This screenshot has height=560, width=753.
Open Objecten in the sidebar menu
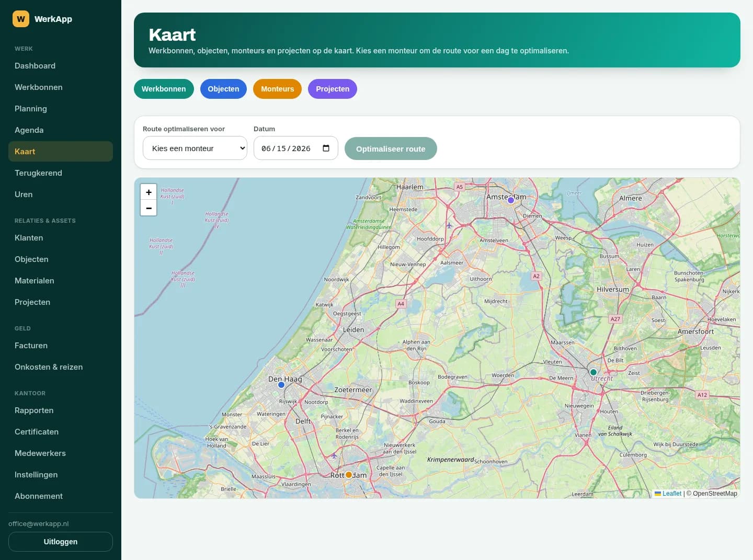point(61,259)
